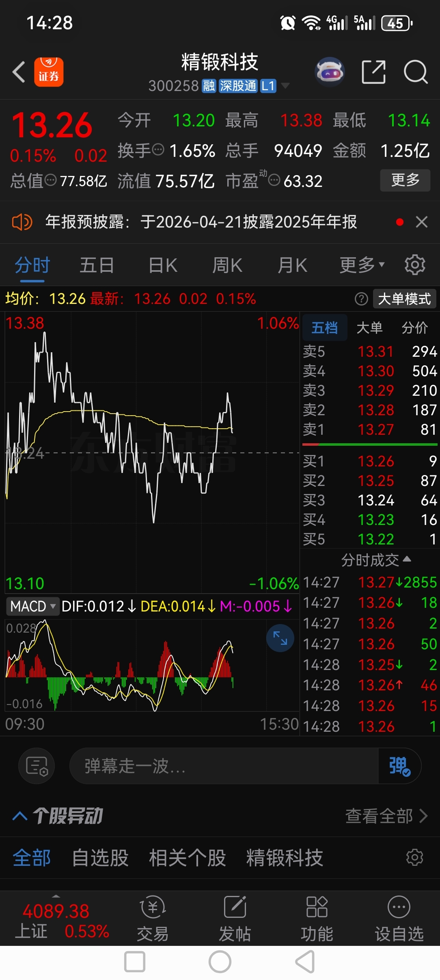
Task: Open 查看全部 to view all
Action: (386, 816)
